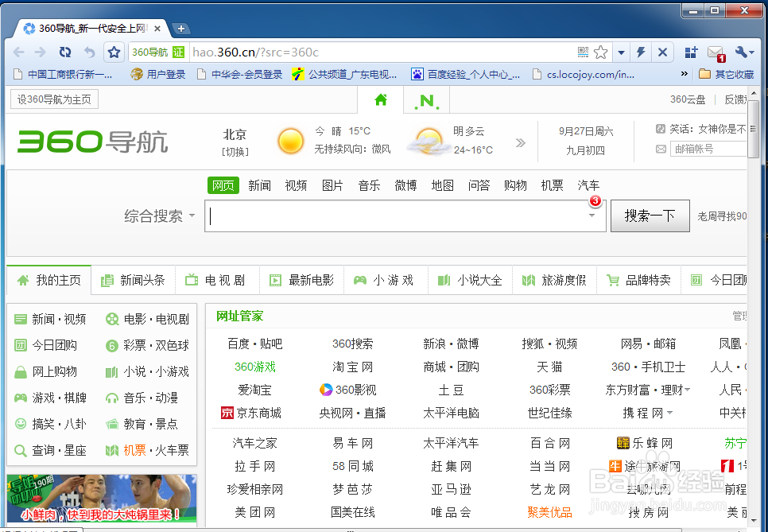
Task: Open a new tab with plus button
Action: (x=180, y=29)
